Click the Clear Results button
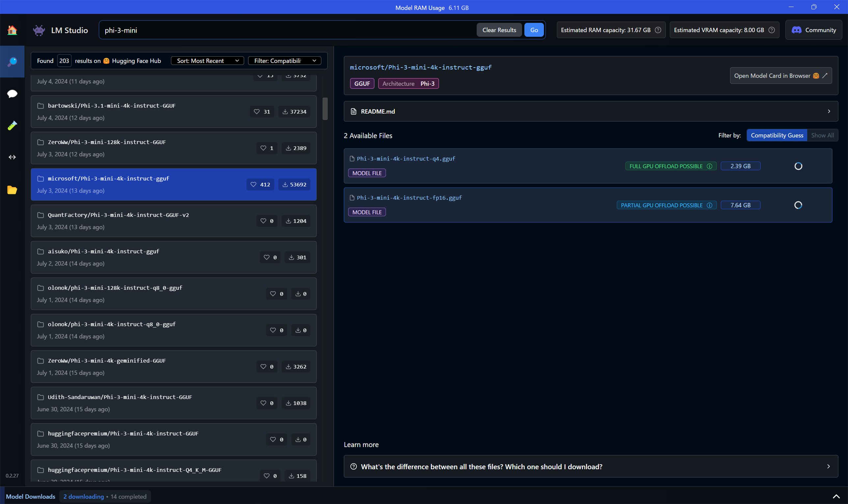This screenshot has height=504, width=848. [499, 30]
